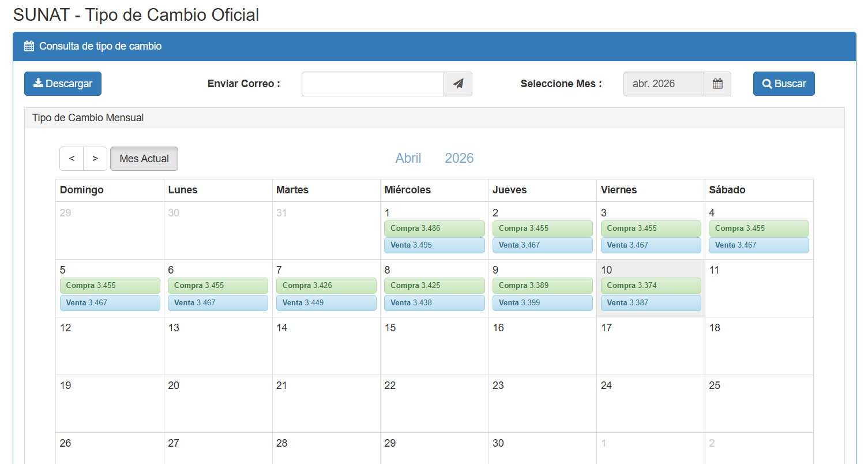Click Compra 3.455 on Saturday April 4
The image size is (868, 464).
[x=758, y=229]
